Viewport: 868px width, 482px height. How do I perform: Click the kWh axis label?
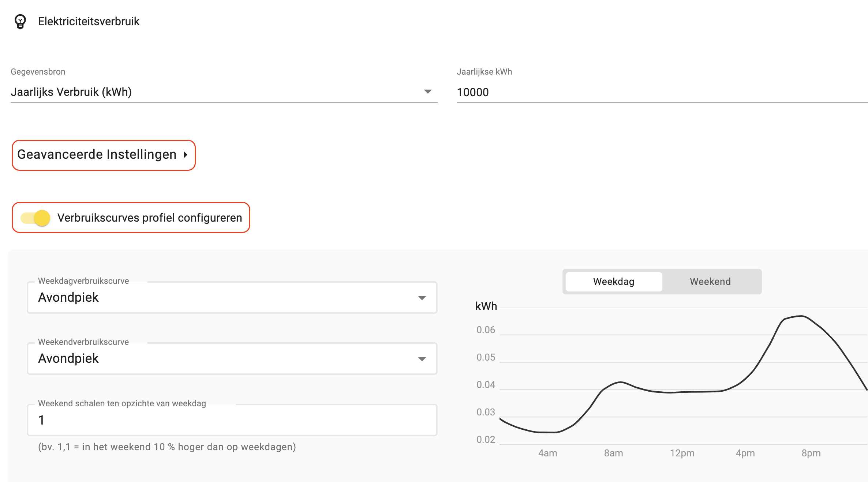point(486,306)
